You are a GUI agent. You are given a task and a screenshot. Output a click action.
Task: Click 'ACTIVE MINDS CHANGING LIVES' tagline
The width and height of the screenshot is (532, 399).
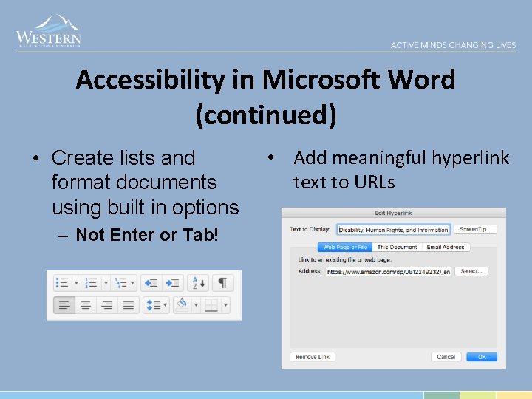[x=453, y=45]
